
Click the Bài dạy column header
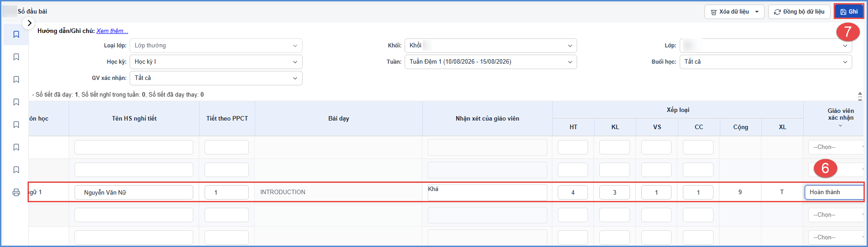[339, 119]
